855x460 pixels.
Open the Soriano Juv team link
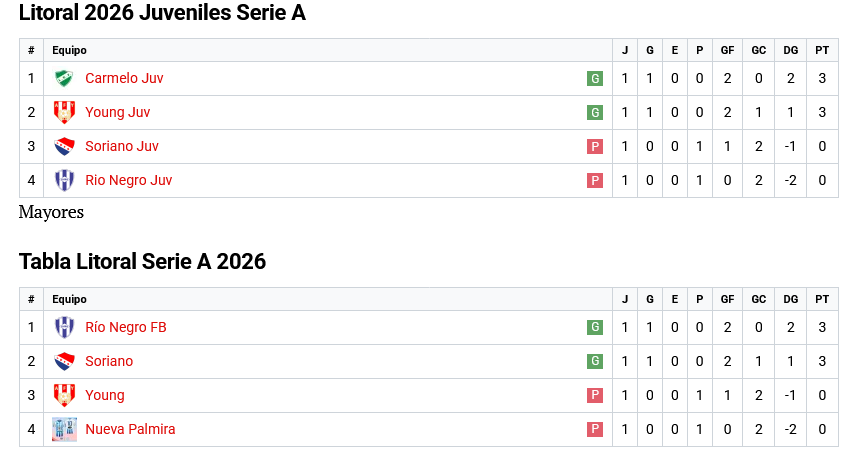pos(121,146)
